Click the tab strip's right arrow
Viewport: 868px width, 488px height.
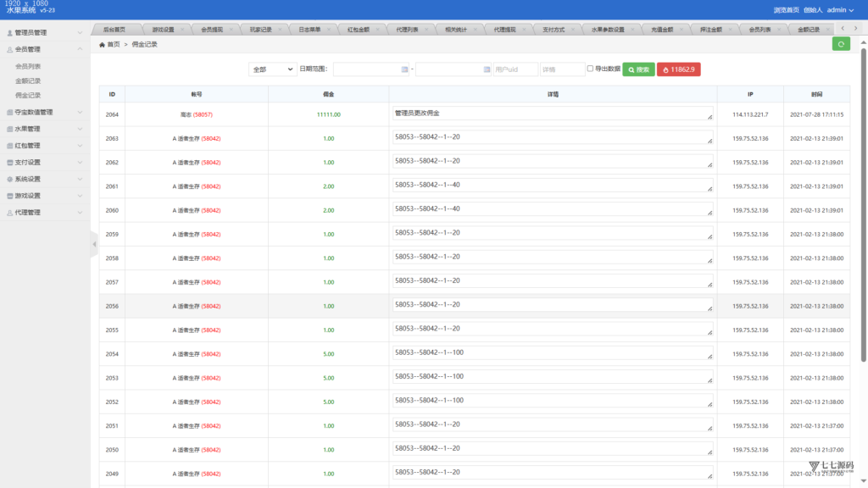[x=856, y=28]
